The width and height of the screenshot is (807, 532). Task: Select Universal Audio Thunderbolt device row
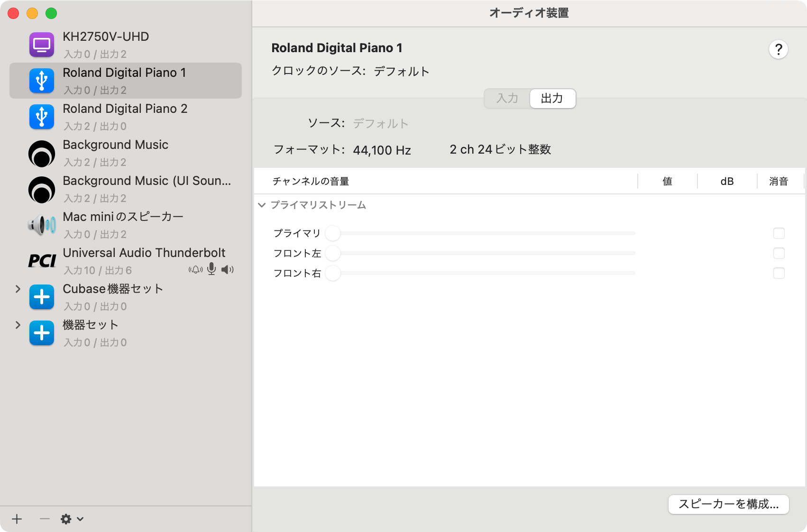[126, 261]
